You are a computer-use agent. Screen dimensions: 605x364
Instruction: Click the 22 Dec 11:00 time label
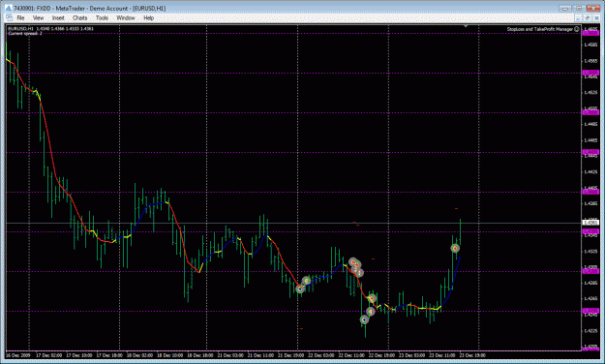pyautogui.click(x=351, y=355)
